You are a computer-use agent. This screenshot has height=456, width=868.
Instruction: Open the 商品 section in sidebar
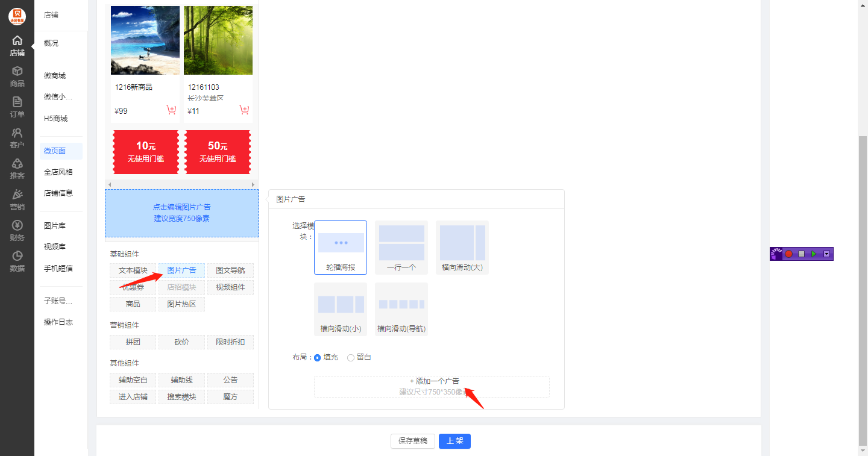(17, 77)
